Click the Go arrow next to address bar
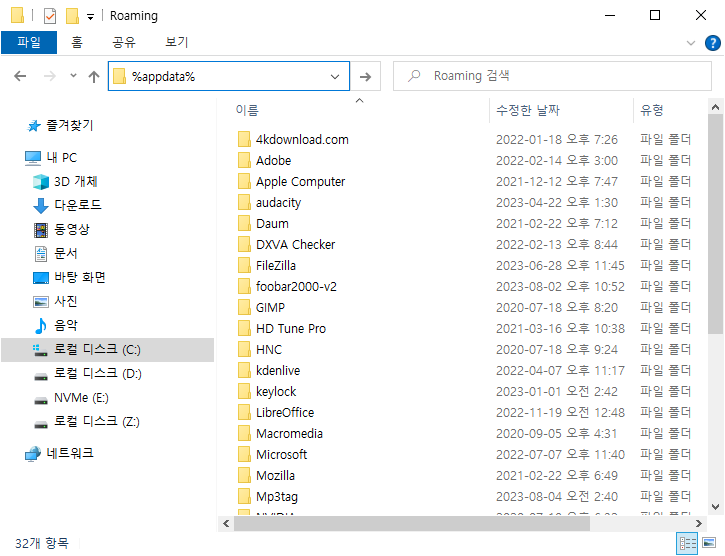The width and height of the screenshot is (725, 556). 365,76
